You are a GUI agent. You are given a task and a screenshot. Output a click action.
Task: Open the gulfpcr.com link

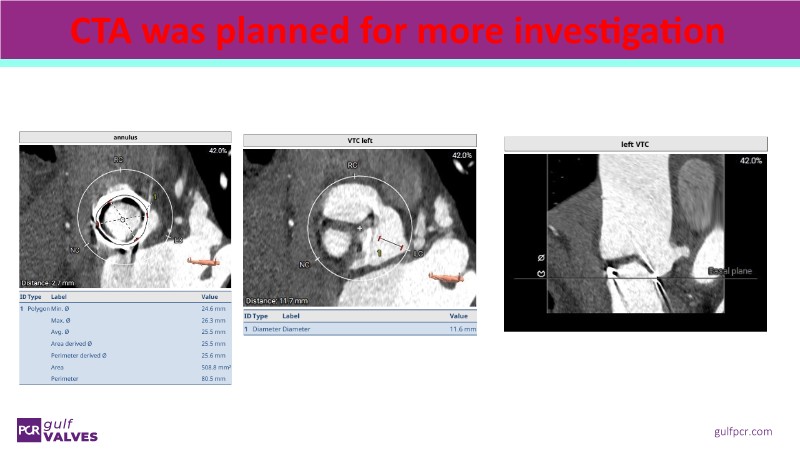click(743, 431)
